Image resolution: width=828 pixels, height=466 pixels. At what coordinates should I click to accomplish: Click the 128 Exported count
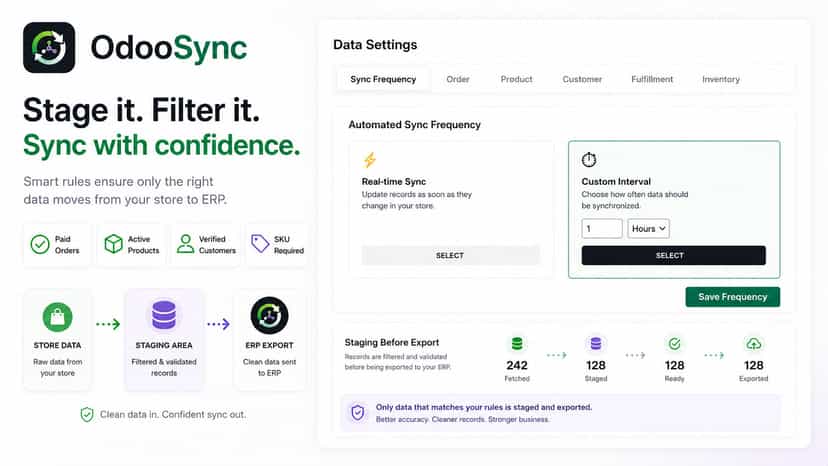coord(754,365)
